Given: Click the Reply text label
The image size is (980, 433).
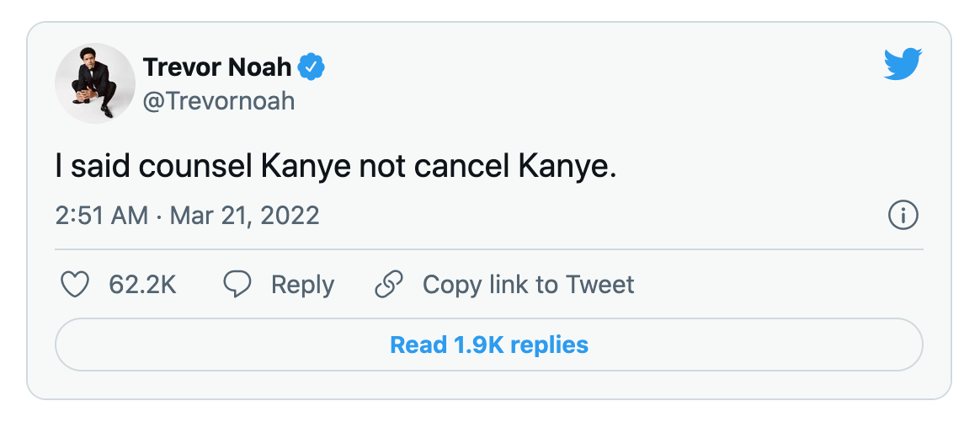Looking at the screenshot, I should (302, 285).
